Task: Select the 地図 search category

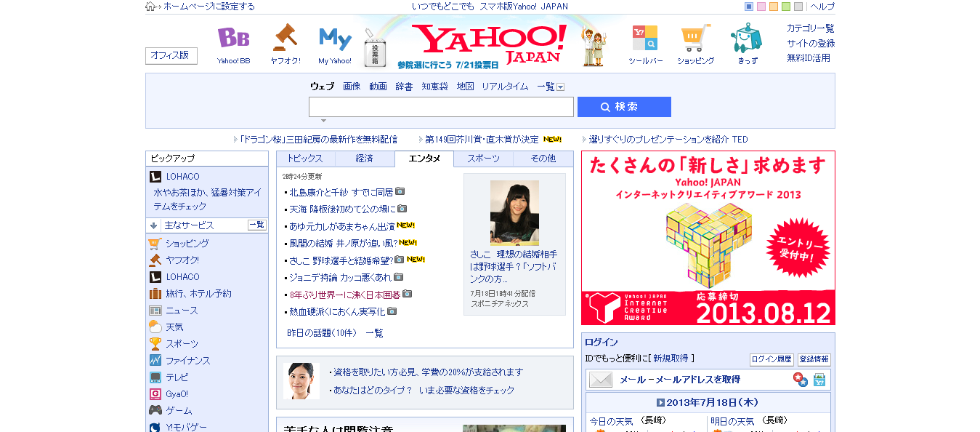Action: pos(465,87)
